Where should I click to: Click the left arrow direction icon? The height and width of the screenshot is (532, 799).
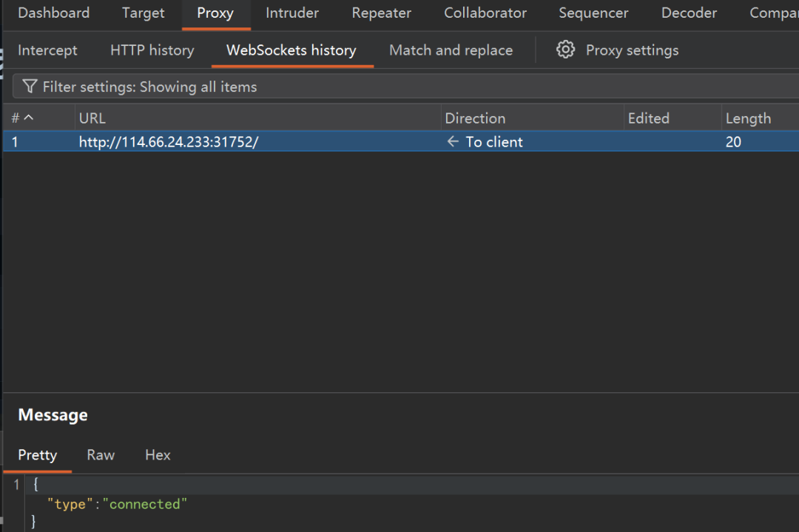tap(453, 141)
